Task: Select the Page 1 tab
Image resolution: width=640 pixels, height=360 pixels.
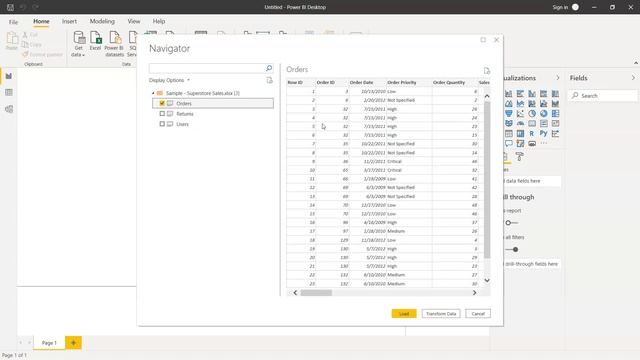Action: coord(49,343)
